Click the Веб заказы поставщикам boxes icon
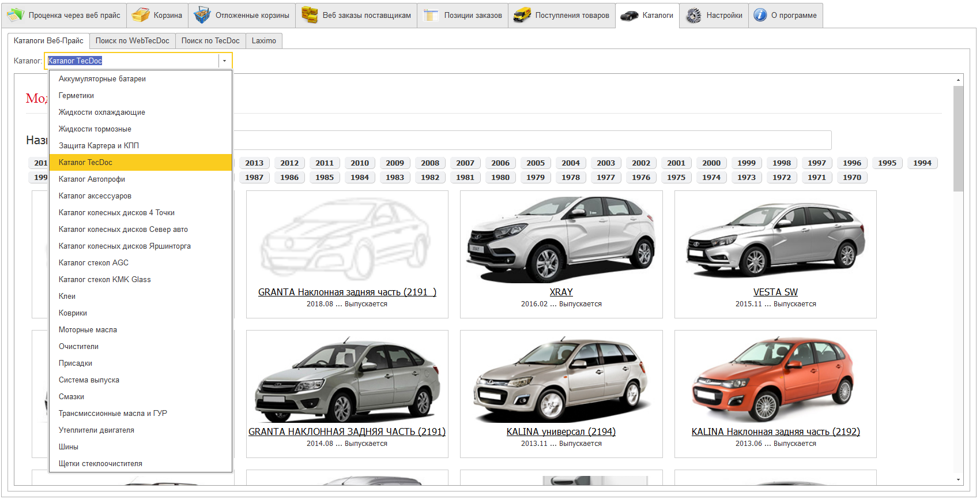 click(310, 15)
